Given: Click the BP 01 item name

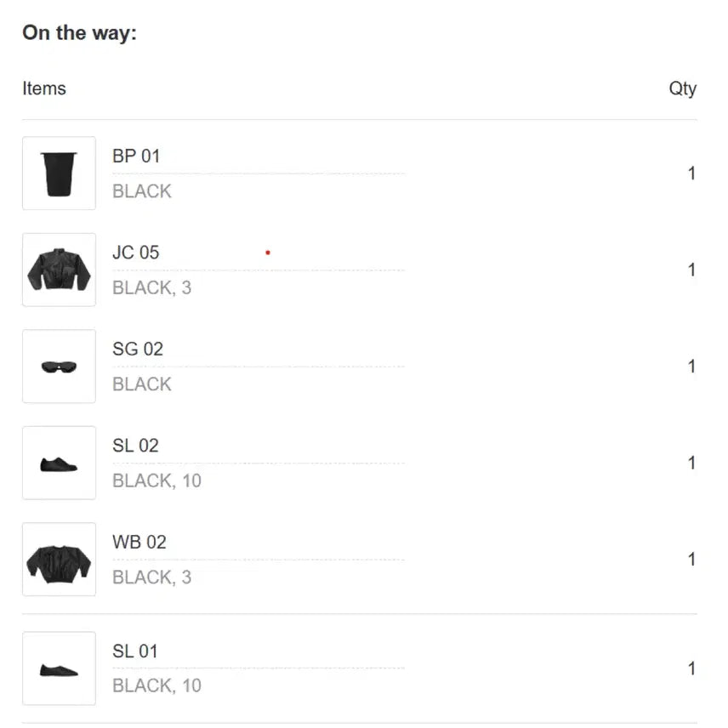Looking at the screenshot, I should 136,156.
